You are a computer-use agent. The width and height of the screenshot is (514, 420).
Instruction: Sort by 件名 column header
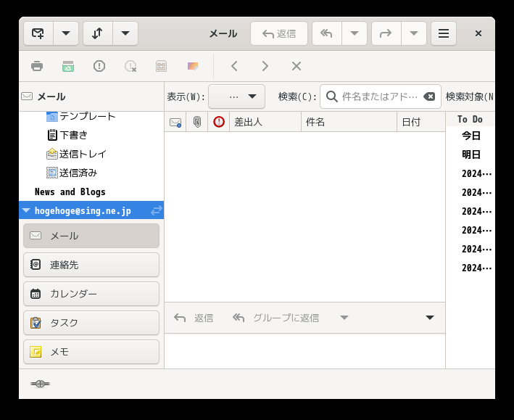[349, 122]
